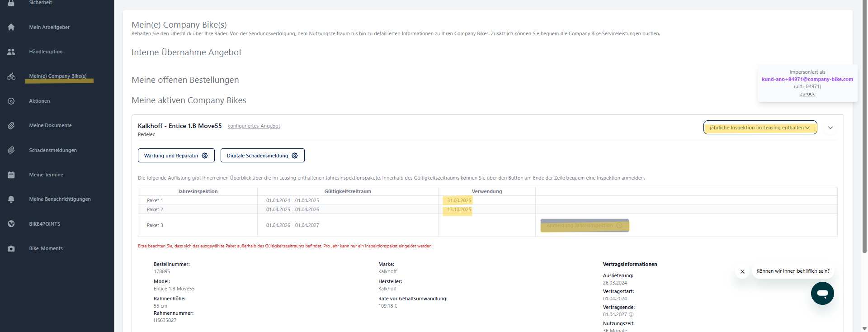The width and height of the screenshot is (868, 332).
Task: Click Anmeldung Jahresinspektion button for Paket 3
Action: 585,225
